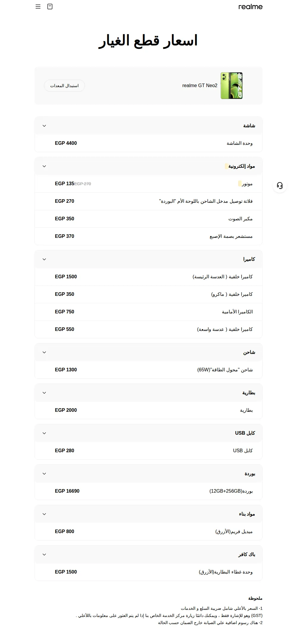Click the realme GT Neo2 phone image
The height and width of the screenshot is (644, 297).
pos(232,86)
